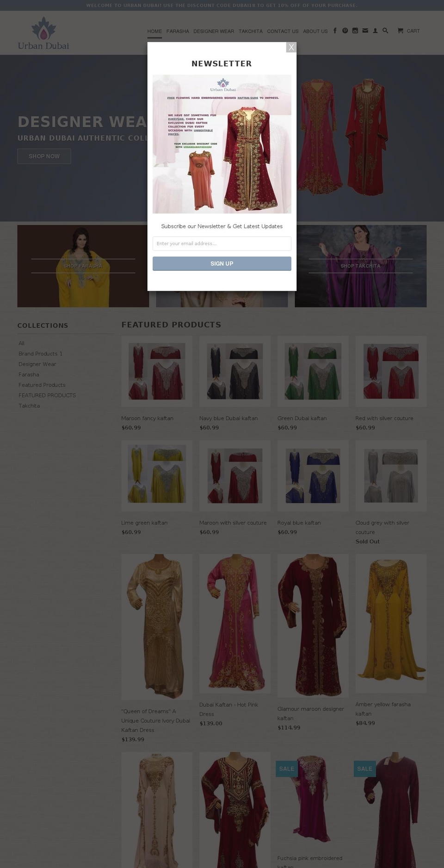Click Dubai Kaftan - Hot Pink Dress title
This screenshot has height=868, width=444.
click(229, 709)
